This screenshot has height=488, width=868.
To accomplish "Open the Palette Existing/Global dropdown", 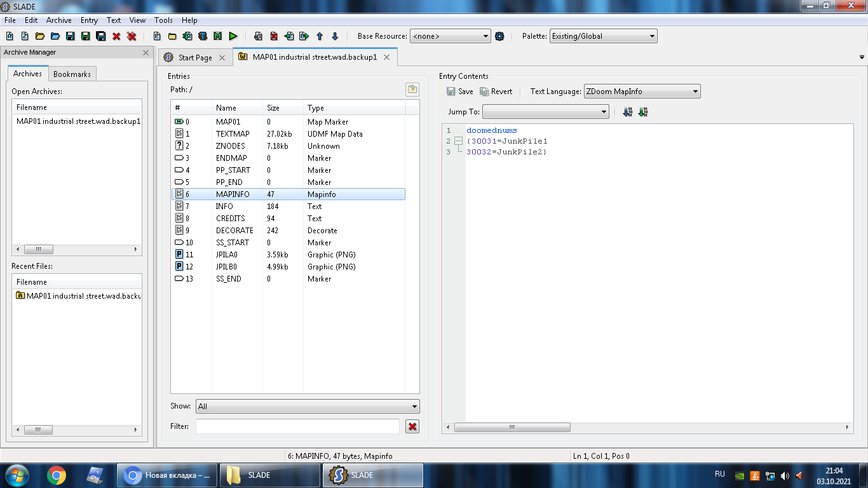I will (x=603, y=36).
